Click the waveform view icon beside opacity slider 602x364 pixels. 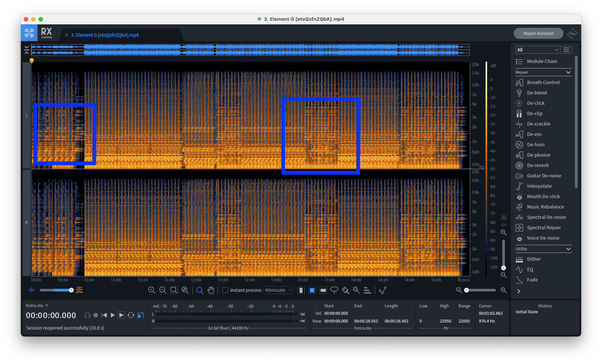click(31, 290)
